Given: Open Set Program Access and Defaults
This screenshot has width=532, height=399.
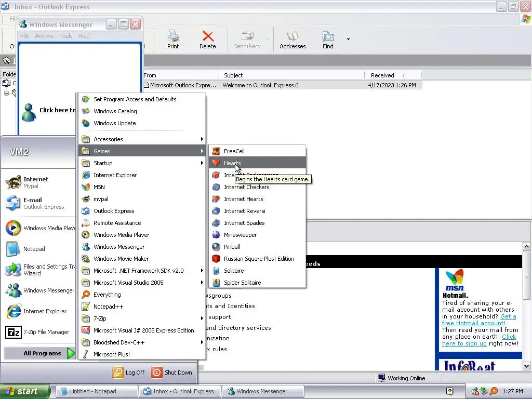Looking at the screenshot, I should pos(142,99).
